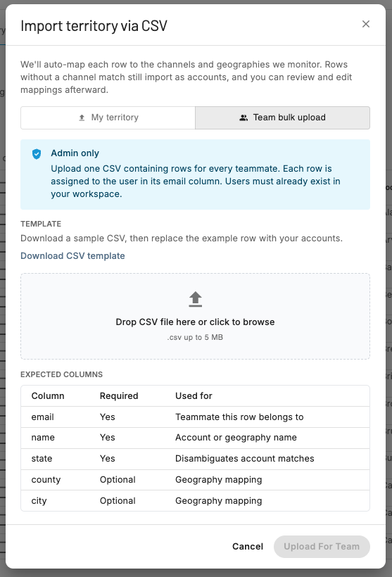Cancel the CSV import

(247, 547)
